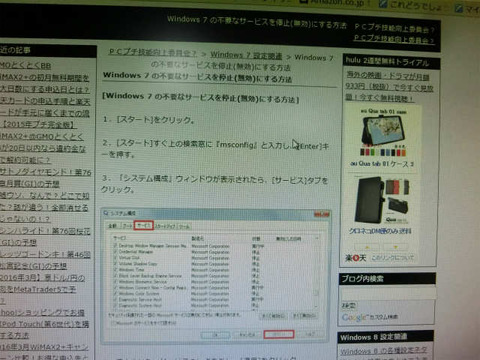Viewport: 480px width, 360px height.
Task: Open the これどうでしょ bookmark
Action: coord(409,5)
